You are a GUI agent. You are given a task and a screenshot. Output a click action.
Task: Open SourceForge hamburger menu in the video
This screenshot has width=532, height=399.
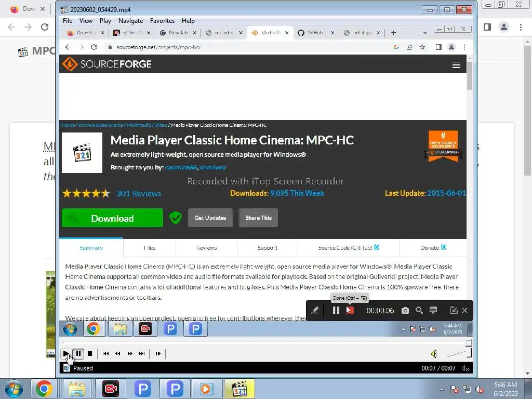[456, 65]
